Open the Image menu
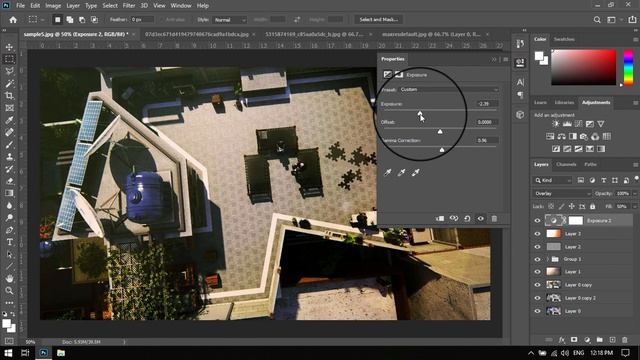The image size is (640, 360). 53,6
